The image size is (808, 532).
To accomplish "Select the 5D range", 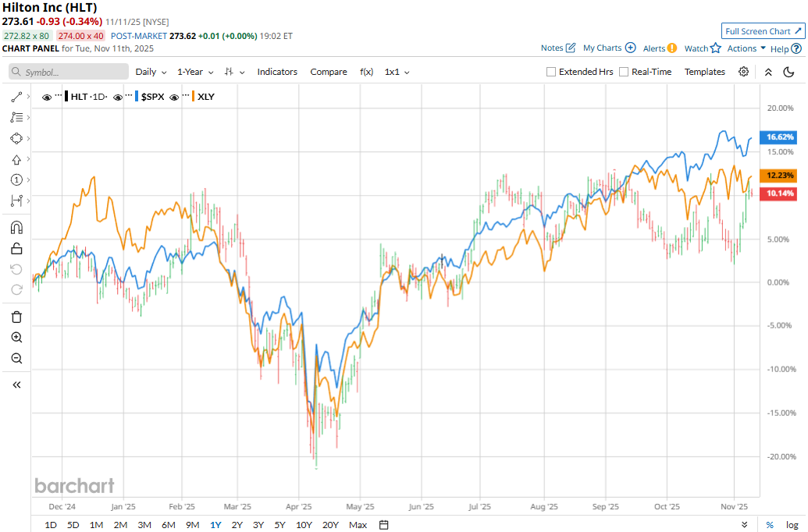I will [73, 525].
